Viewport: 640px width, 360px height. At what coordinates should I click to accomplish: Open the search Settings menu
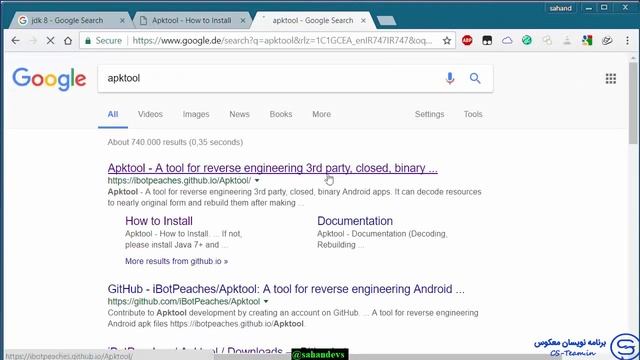[429, 114]
